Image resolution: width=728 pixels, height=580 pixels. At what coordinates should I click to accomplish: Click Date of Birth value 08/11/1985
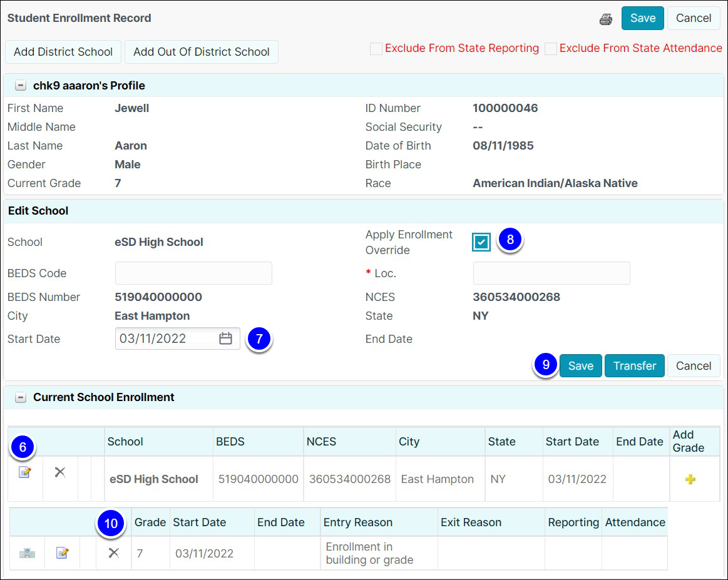503,146
